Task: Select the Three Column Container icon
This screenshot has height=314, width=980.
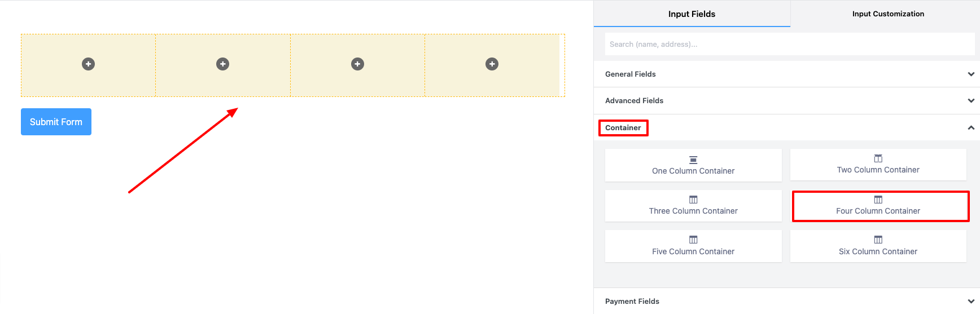Action: point(693,200)
